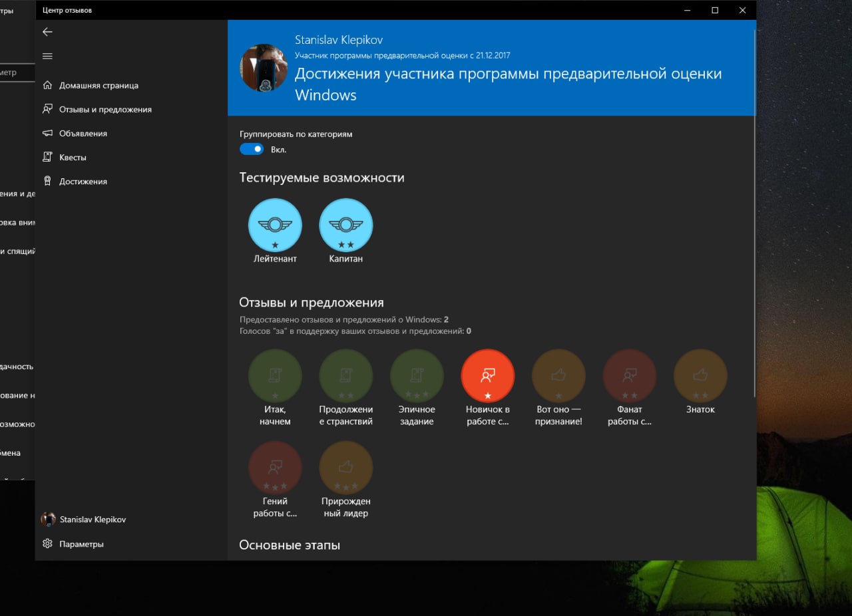Click the large profile photo in header
Image resolution: width=852 pixels, height=616 pixels.
point(264,68)
